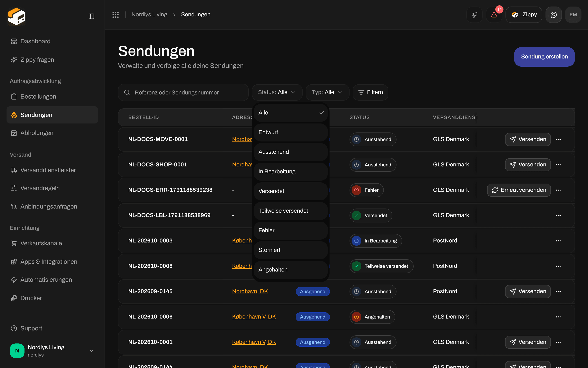Select Fehler status option in dropdown
The height and width of the screenshot is (368, 588).
291,230
